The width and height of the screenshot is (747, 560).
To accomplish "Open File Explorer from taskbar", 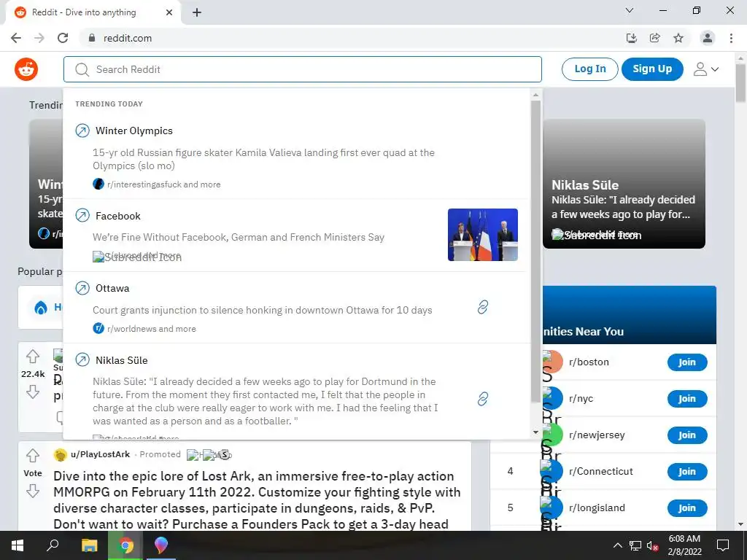I will pos(89,545).
